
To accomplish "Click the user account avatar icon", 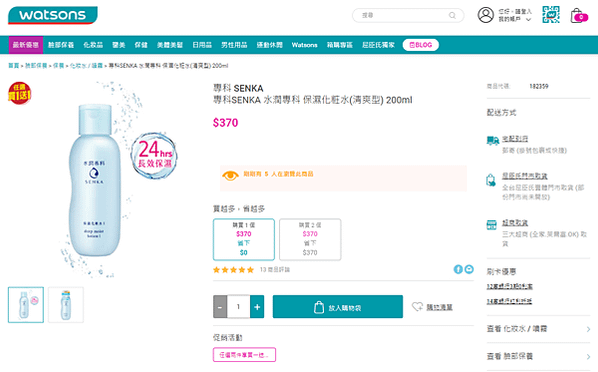I will [485, 15].
